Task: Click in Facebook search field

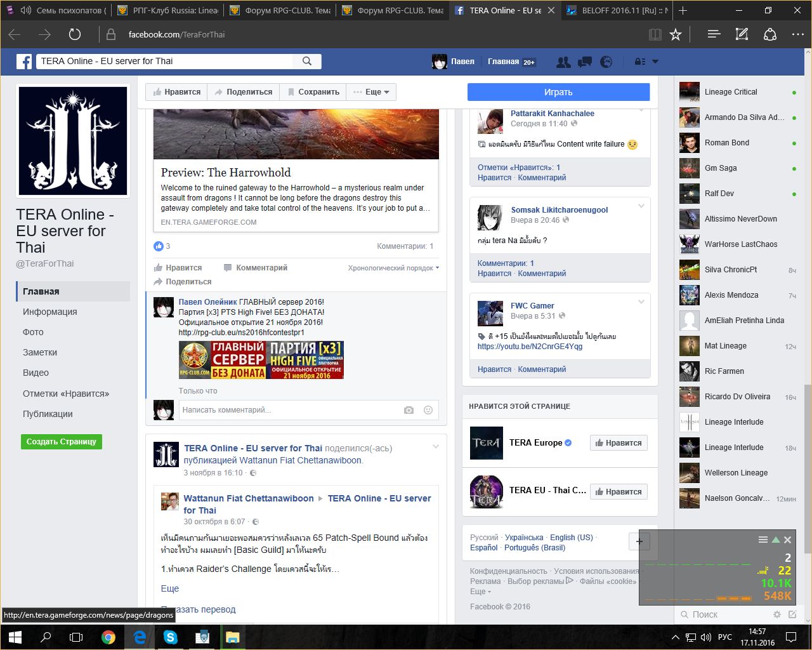Action: (x=164, y=61)
